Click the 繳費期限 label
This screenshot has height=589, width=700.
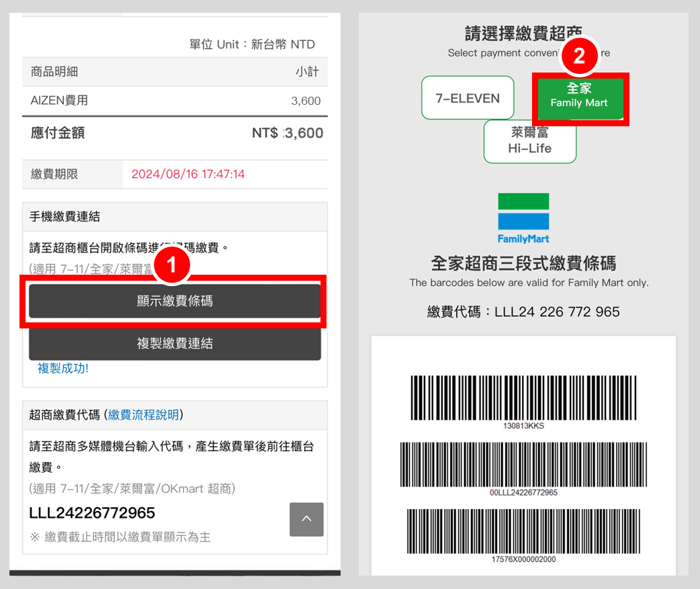coord(54,173)
